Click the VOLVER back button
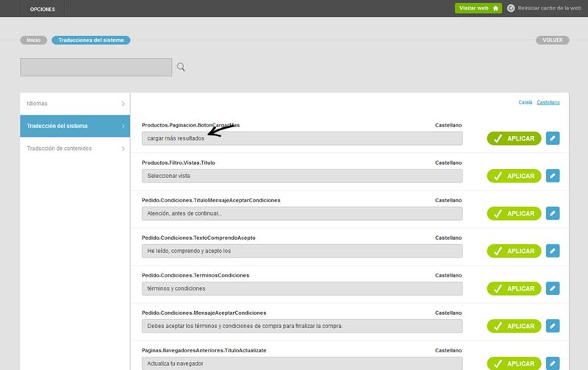 (x=552, y=40)
